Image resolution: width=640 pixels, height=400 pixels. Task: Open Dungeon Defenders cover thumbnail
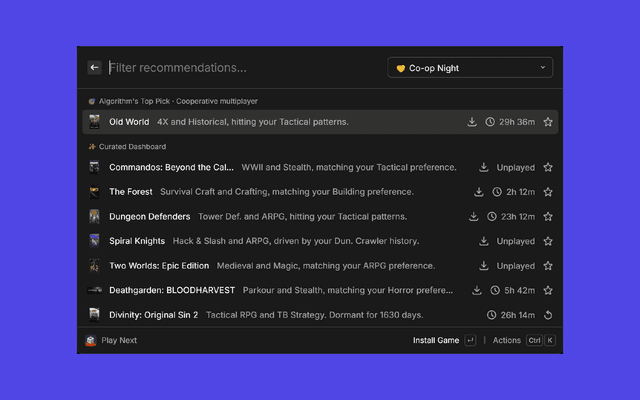tap(94, 216)
